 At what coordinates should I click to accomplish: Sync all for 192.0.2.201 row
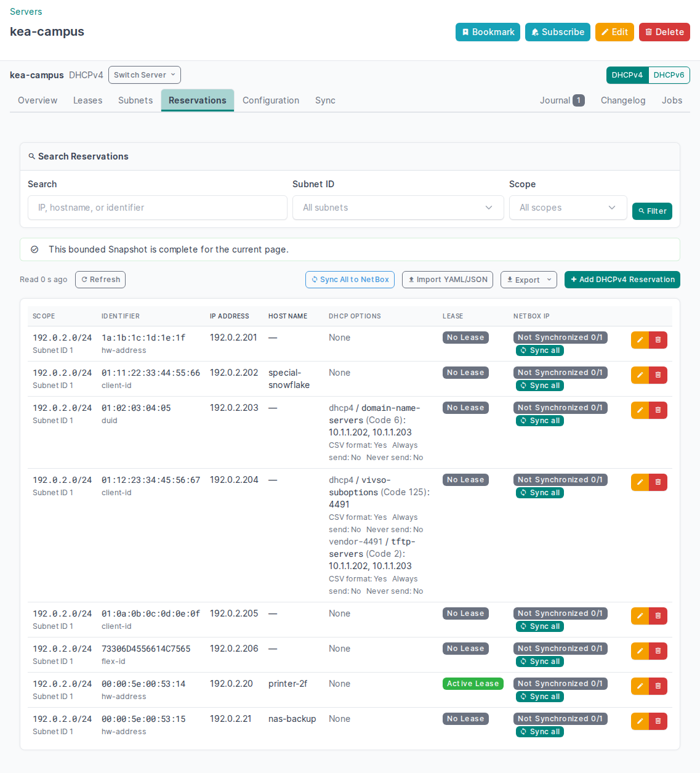pyautogui.click(x=540, y=350)
